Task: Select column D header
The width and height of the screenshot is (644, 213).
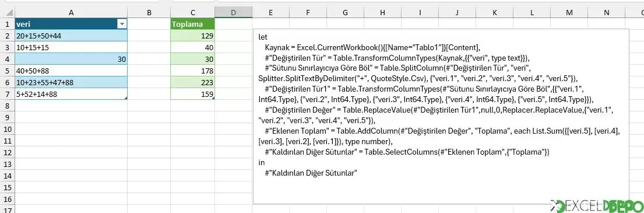Action: click(x=233, y=13)
